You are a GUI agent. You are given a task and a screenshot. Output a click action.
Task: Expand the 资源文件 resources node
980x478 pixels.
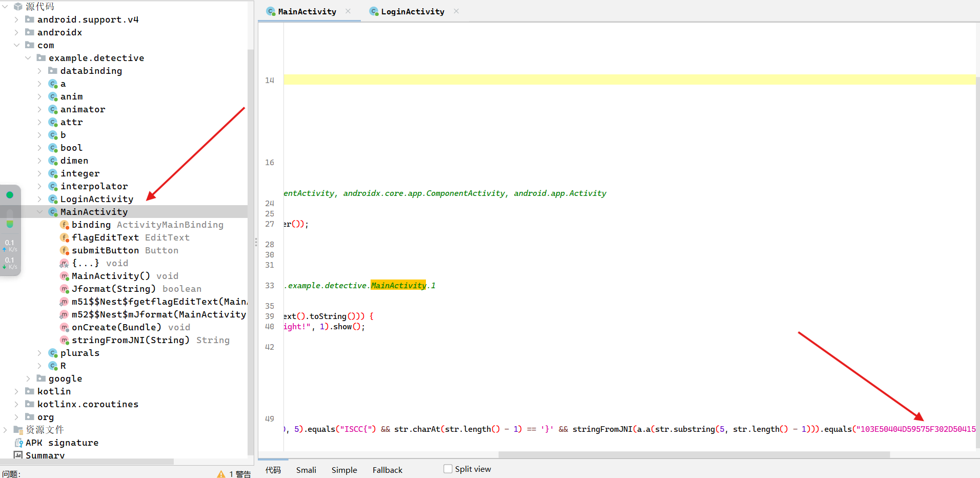[5, 430]
